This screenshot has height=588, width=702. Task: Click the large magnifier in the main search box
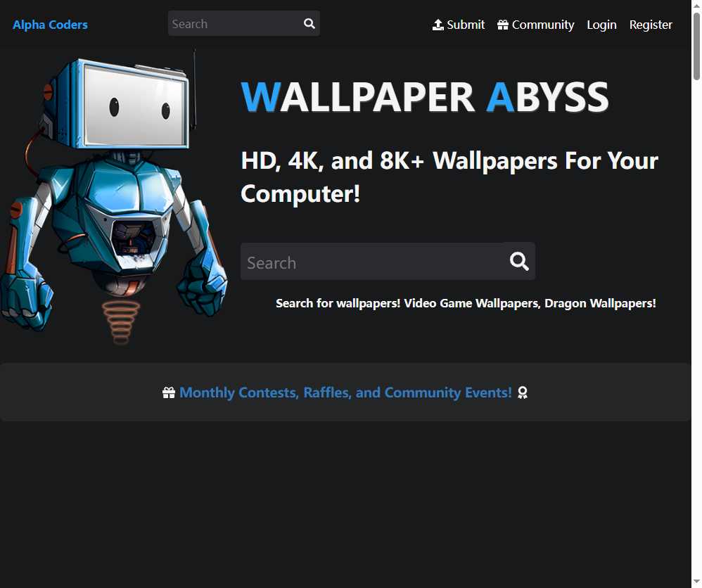click(518, 261)
